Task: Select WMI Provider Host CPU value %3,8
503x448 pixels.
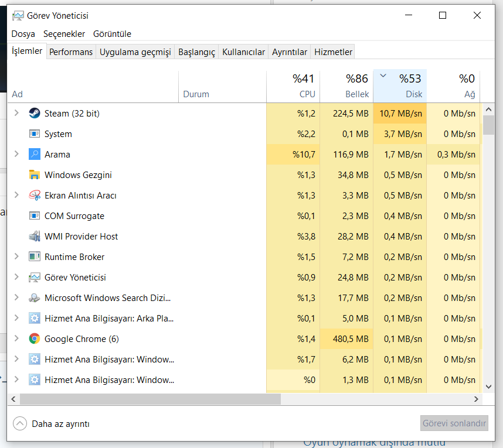Action: coord(293,237)
